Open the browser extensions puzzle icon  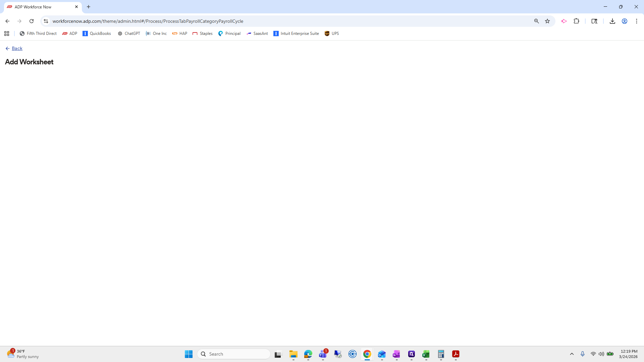pos(576,21)
